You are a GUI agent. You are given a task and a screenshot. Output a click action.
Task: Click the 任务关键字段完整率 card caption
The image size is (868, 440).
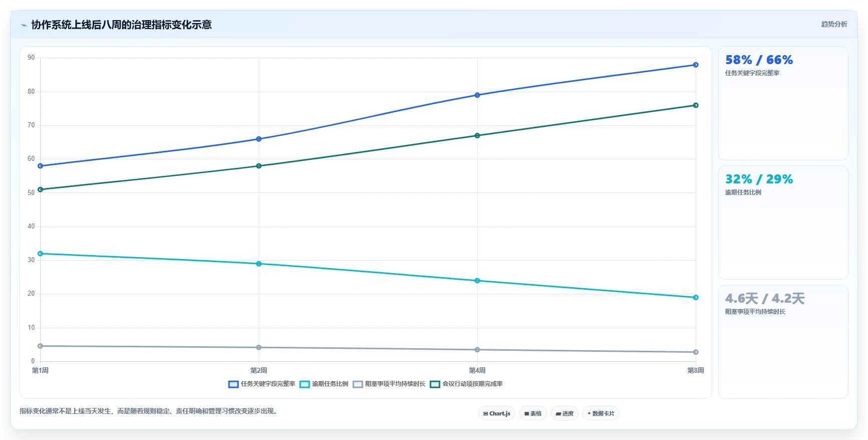(752, 73)
